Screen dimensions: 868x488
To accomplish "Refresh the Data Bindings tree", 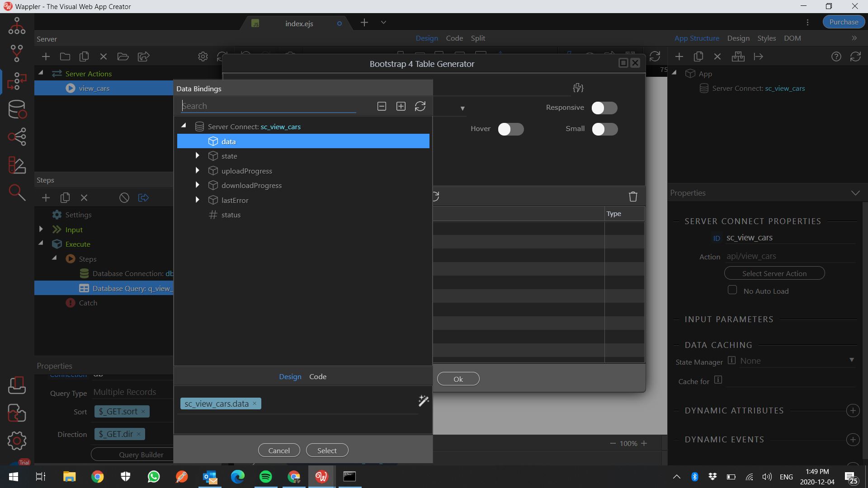I will [420, 106].
